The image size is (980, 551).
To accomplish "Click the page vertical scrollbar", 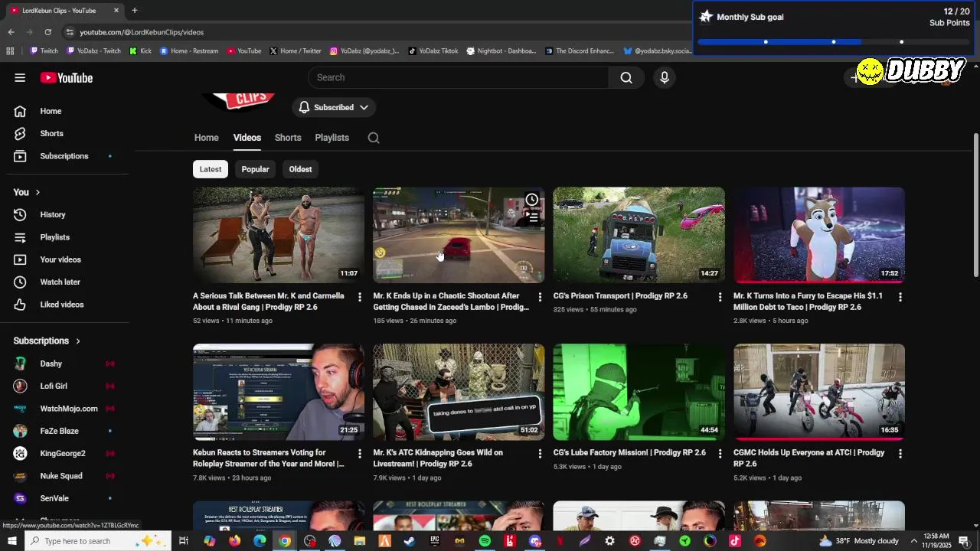I will 975,205.
